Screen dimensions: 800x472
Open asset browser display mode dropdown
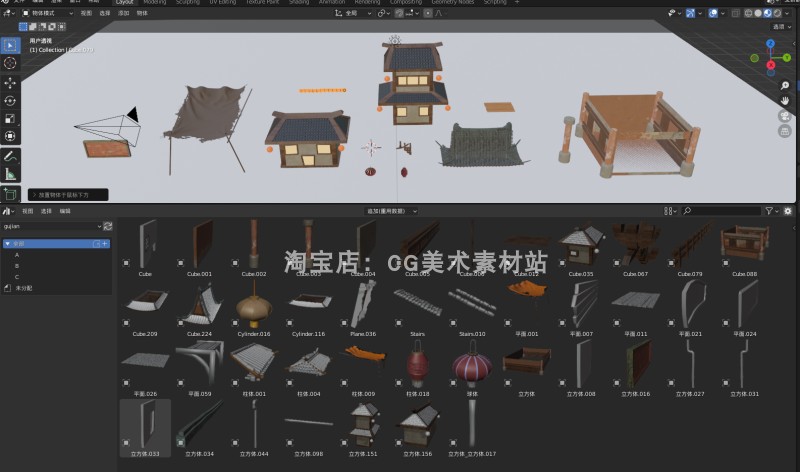click(x=670, y=211)
